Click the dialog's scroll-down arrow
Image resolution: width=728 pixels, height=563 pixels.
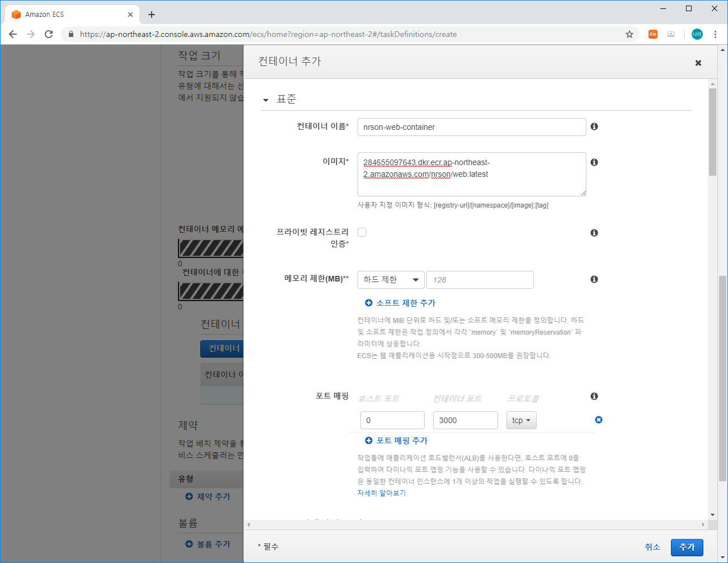click(x=712, y=515)
